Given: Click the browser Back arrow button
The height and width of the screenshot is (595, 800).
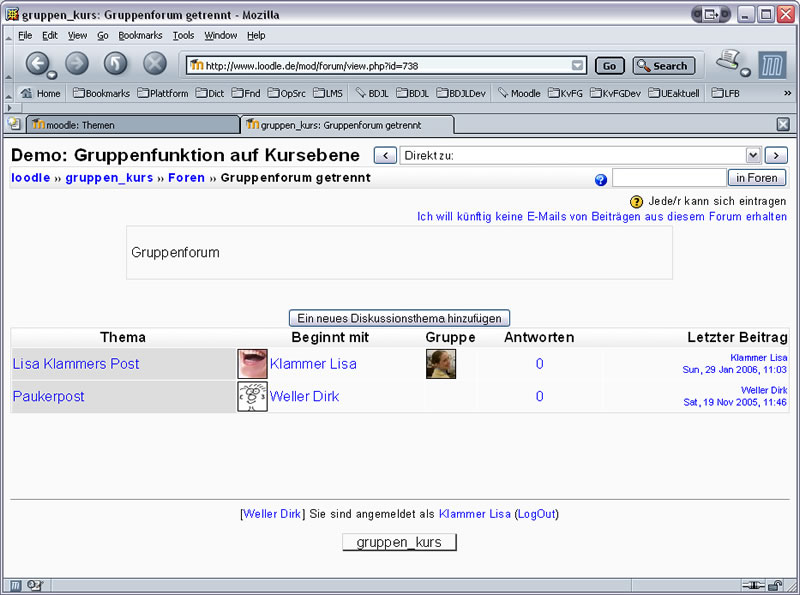Looking at the screenshot, I should coord(38,65).
